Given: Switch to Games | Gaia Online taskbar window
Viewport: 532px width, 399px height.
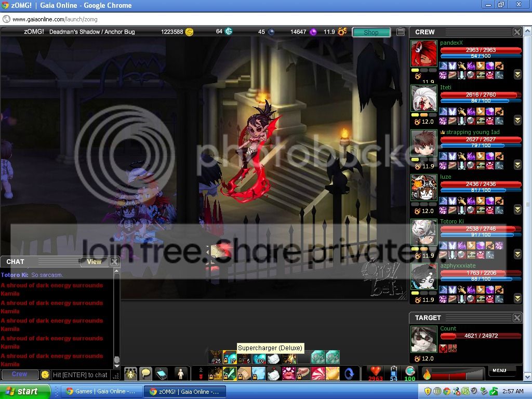Looking at the screenshot, I should pyautogui.click(x=101, y=392).
